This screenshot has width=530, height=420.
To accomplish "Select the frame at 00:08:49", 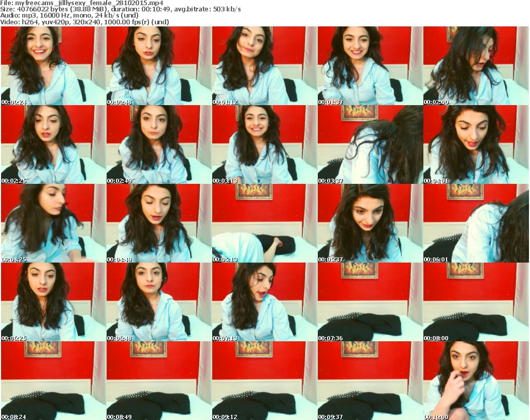I will [x=159, y=381].
